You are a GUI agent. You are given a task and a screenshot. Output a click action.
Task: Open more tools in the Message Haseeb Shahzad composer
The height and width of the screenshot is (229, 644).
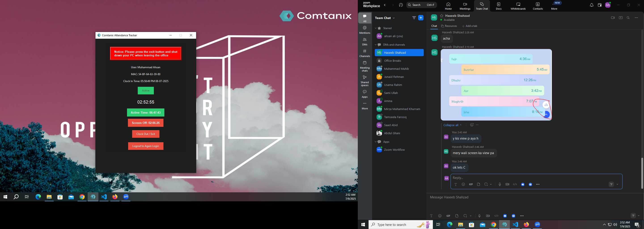point(522,216)
